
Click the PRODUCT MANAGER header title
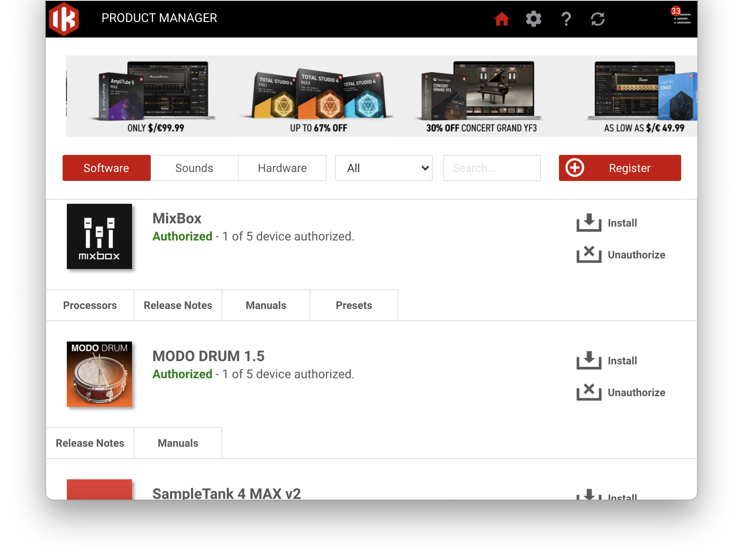[159, 18]
